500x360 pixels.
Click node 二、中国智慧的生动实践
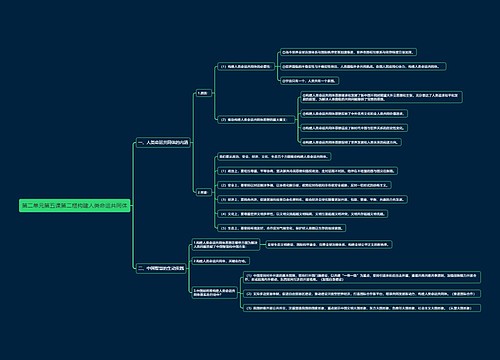pos(161,268)
